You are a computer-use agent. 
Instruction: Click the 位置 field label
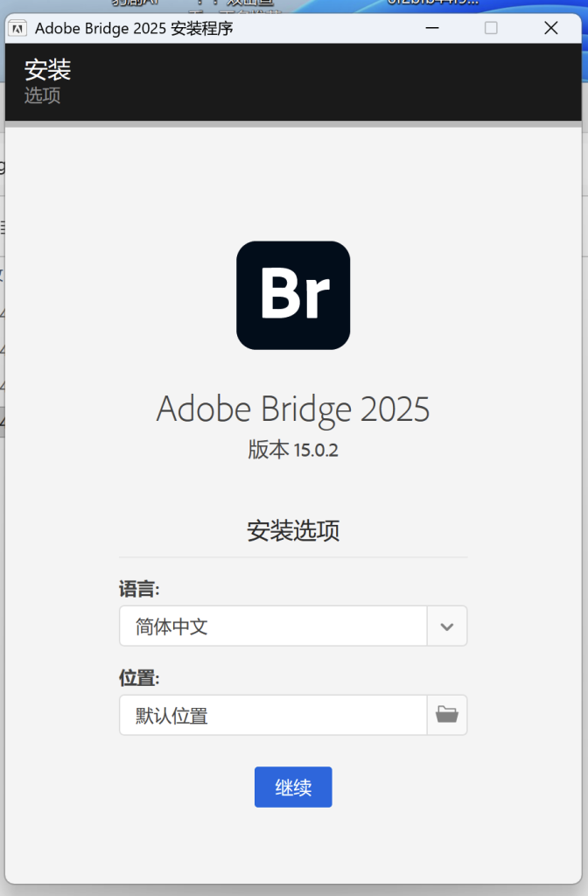[x=139, y=677]
